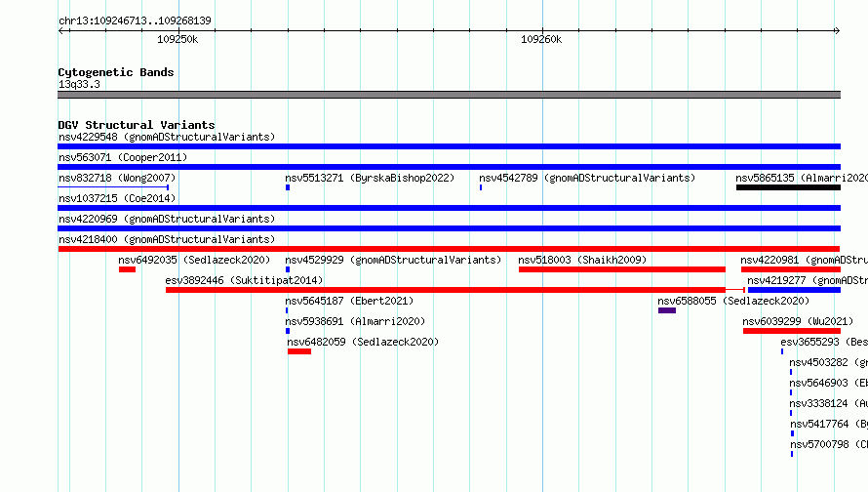Image resolution: width=868 pixels, height=492 pixels.
Task: Select the nsv563071 (Cooper2011) label
Action: tap(123, 157)
